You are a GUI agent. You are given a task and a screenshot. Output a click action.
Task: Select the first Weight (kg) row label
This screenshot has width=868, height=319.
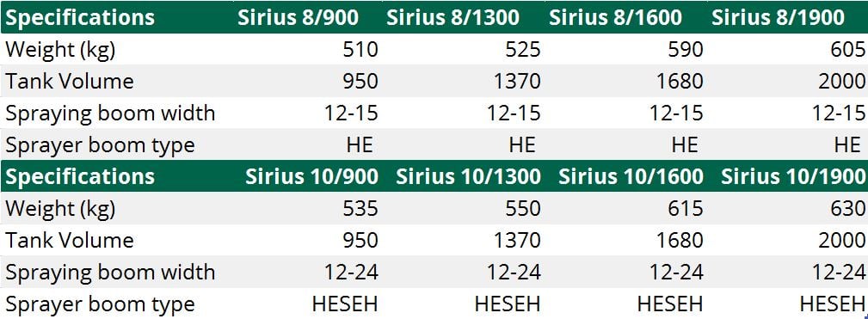(x=60, y=50)
